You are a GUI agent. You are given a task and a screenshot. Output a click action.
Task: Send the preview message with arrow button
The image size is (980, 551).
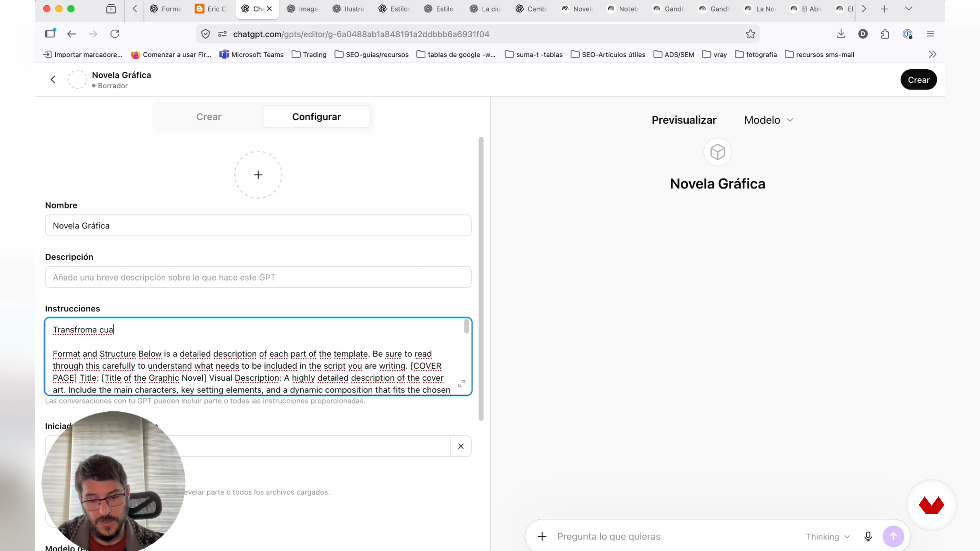click(893, 536)
